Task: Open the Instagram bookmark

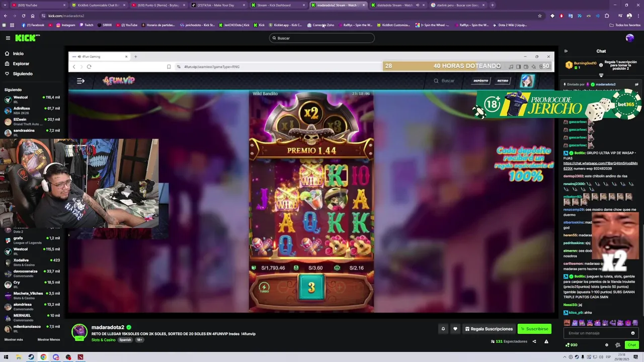Action: point(65,25)
